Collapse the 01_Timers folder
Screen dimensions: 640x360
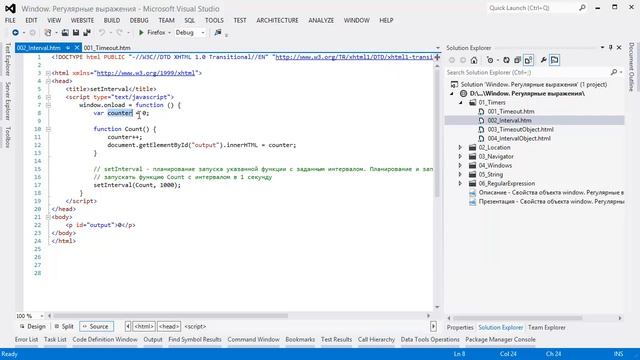click(x=461, y=102)
